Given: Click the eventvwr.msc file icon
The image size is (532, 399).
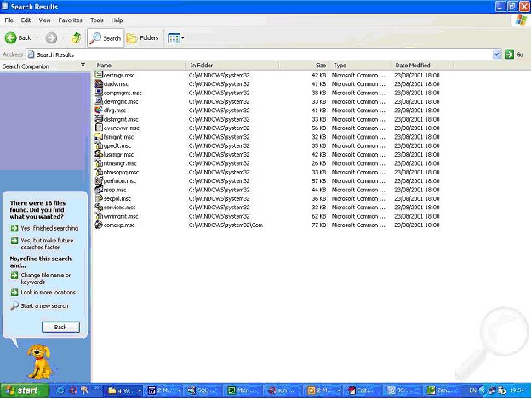Looking at the screenshot, I should click(x=99, y=128).
